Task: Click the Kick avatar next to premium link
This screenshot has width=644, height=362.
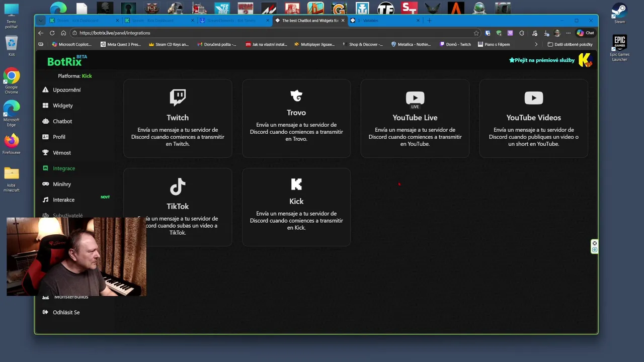Action: tap(585, 60)
